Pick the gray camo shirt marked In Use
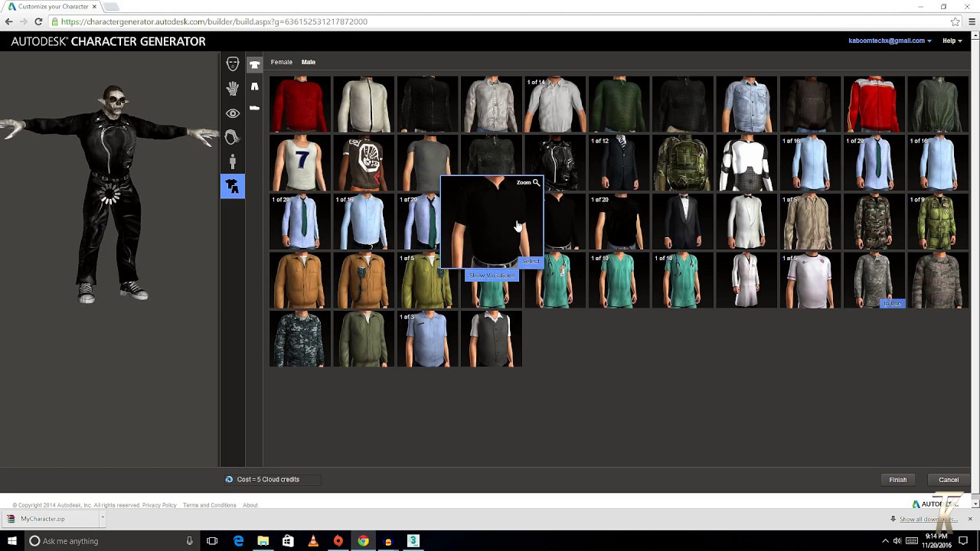This screenshot has width=980, height=551. click(874, 281)
